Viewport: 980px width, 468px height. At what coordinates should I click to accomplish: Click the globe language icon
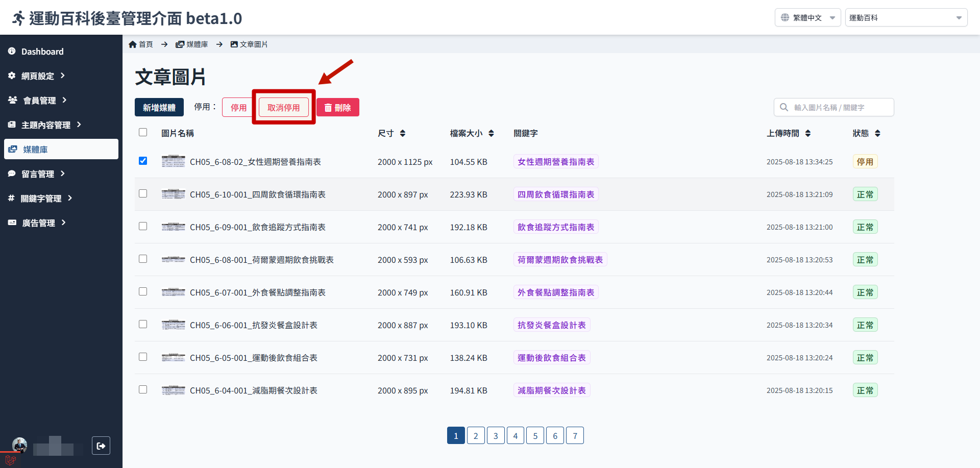(x=785, y=17)
